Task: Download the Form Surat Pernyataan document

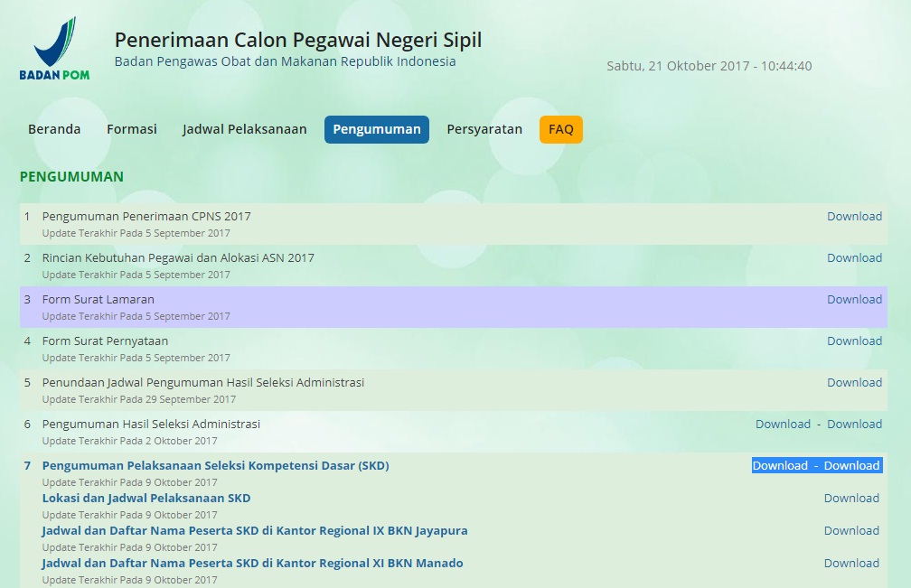Action: pyautogui.click(x=855, y=341)
